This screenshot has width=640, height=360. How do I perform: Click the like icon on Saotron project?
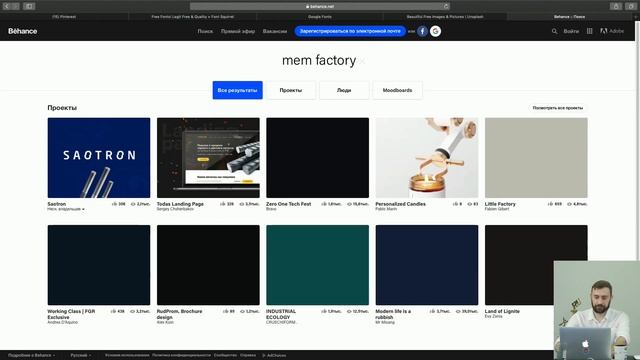click(x=114, y=204)
